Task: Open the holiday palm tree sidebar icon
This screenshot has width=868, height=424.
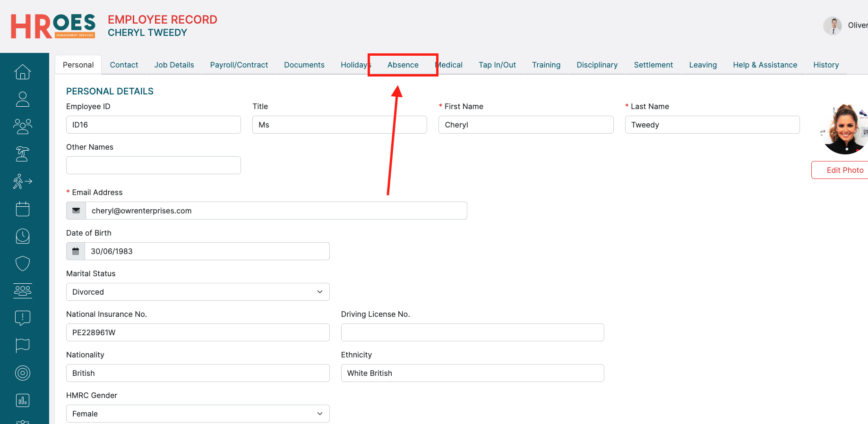Action: (x=23, y=154)
